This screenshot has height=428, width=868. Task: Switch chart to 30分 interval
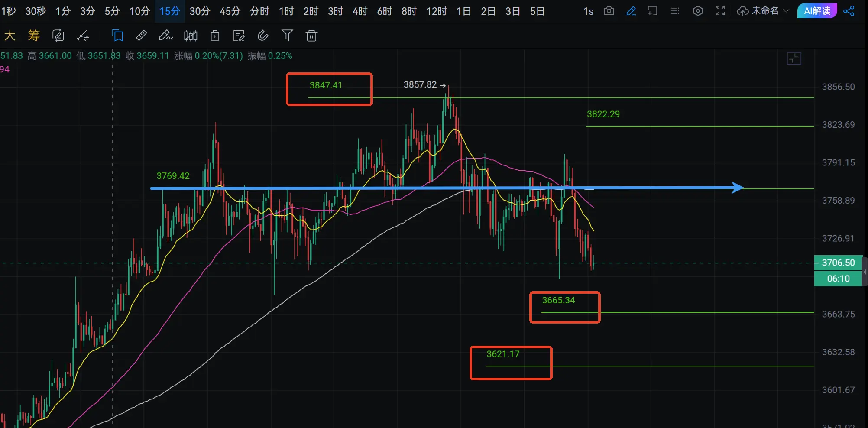click(200, 11)
